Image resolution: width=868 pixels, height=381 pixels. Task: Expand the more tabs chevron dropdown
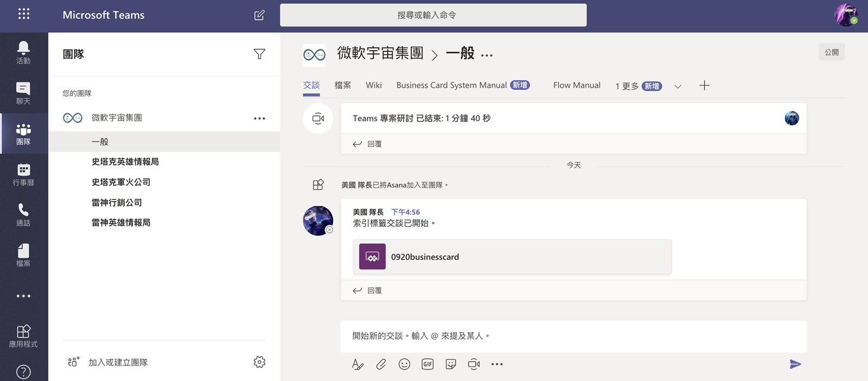[678, 86]
